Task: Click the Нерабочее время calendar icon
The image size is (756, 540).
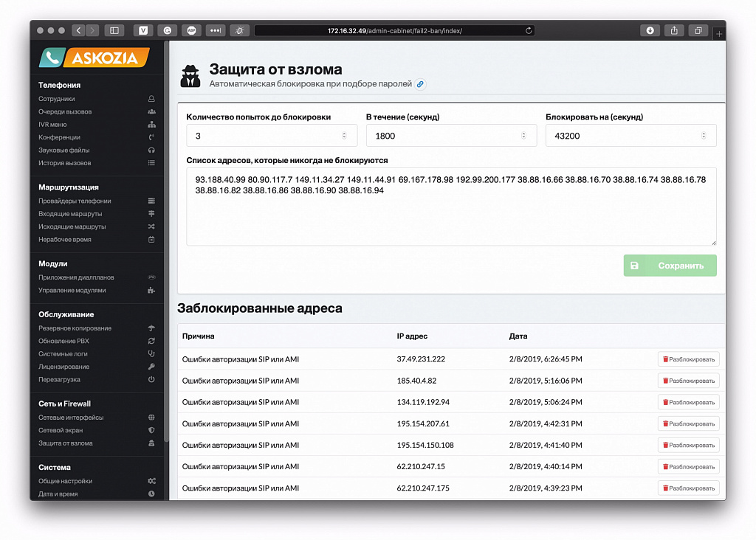Action: click(151, 240)
